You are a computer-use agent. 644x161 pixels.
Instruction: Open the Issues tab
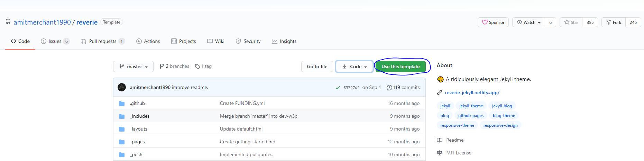pyautogui.click(x=55, y=41)
